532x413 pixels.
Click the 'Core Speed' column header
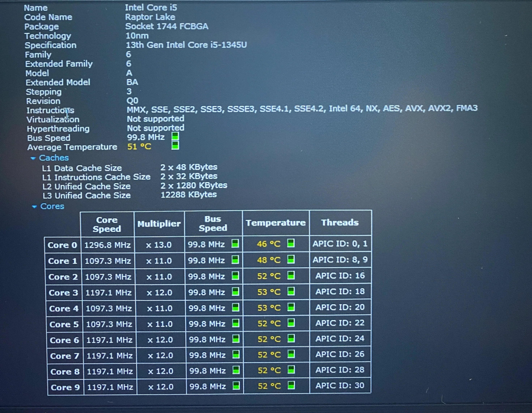click(x=107, y=224)
